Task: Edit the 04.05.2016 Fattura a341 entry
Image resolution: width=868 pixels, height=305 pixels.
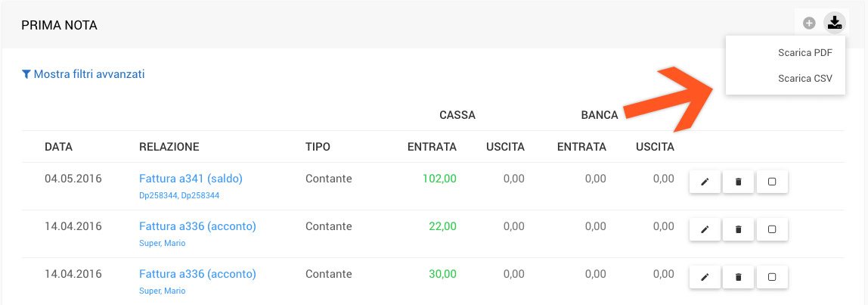Action: coord(705,182)
